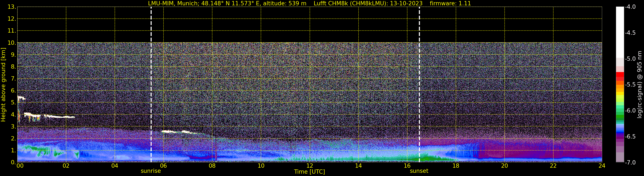Click the '-4.5' colorbar tick label
The image size is (644, 176).
pos(630,33)
